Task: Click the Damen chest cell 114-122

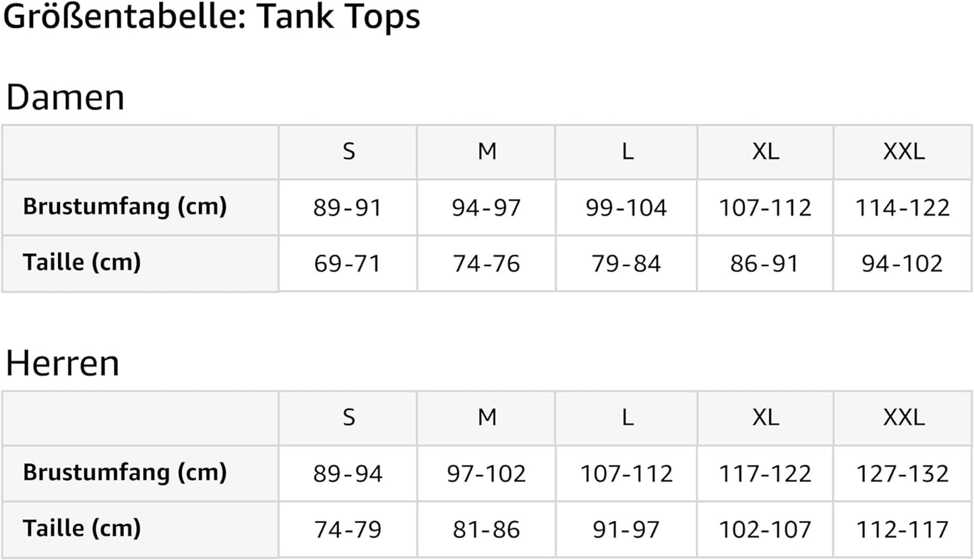Action: tap(903, 208)
